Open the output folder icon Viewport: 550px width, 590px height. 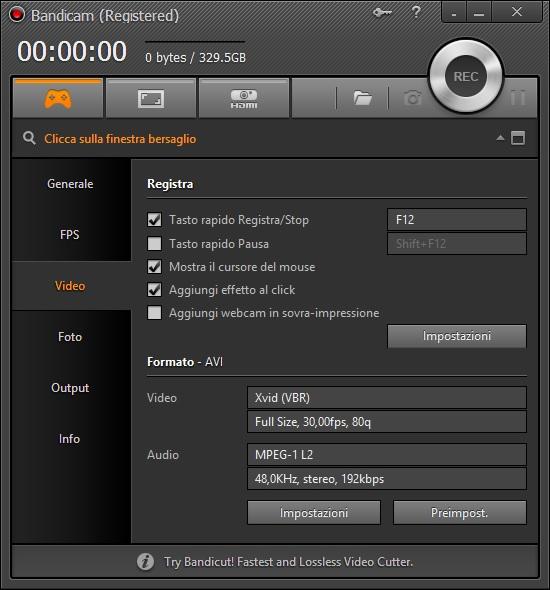tap(363, 98)
